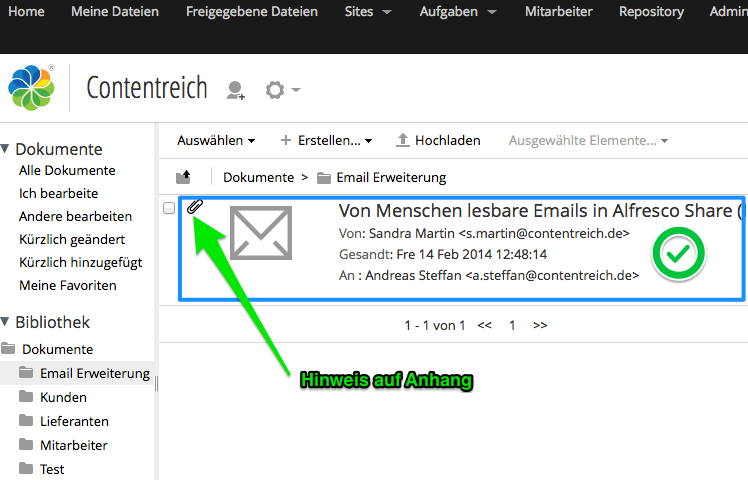Click the Test folder icon in the tree
Screen dimensions: 748x480
pos(26,469)
